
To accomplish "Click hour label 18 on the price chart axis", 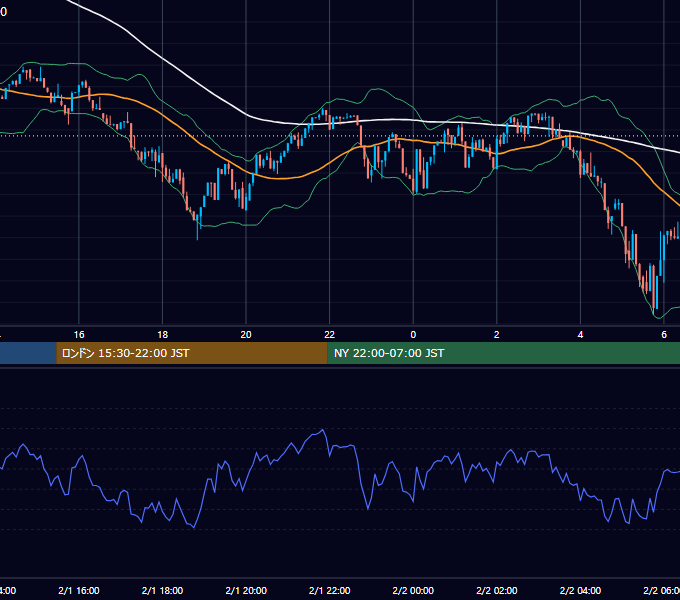I will click(162, 335).
